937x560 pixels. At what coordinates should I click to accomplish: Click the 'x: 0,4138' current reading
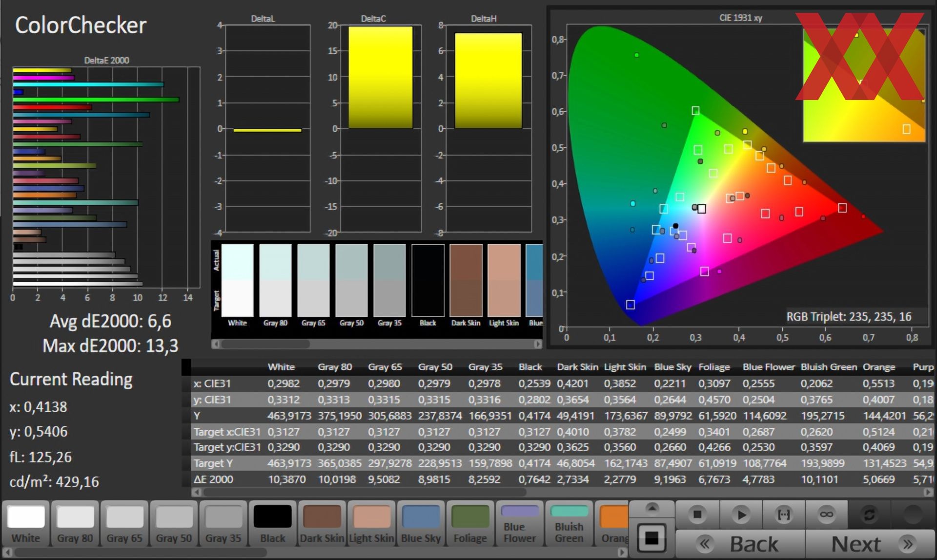click(38, 406)
